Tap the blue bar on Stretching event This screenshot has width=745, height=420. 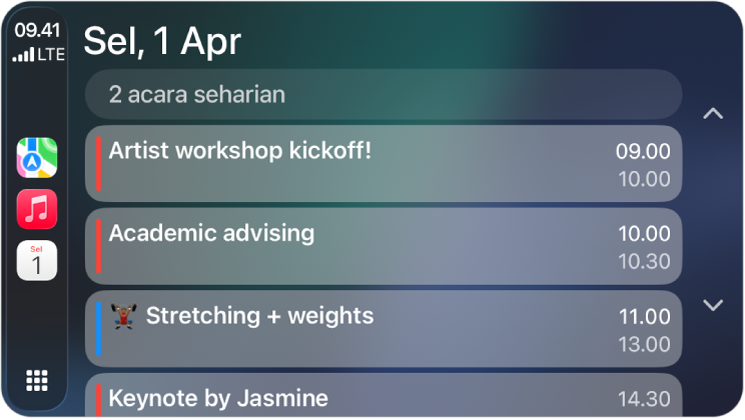[99, 329]
